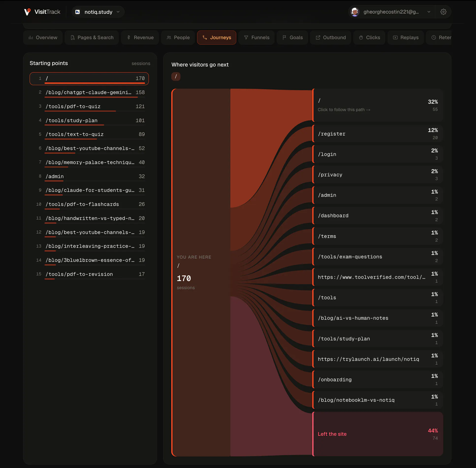This screenshot has height=468, width=476.
Task: Click the YOU ARE HERE source node
Action: coord(201,272)
